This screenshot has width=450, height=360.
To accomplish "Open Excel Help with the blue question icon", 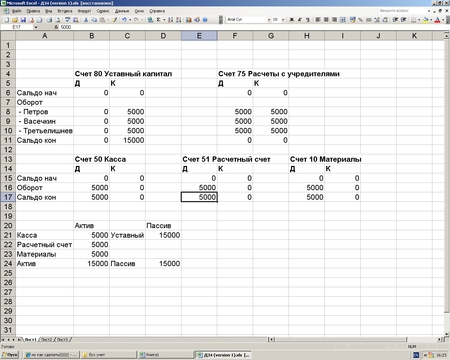I will click(205, 20).
